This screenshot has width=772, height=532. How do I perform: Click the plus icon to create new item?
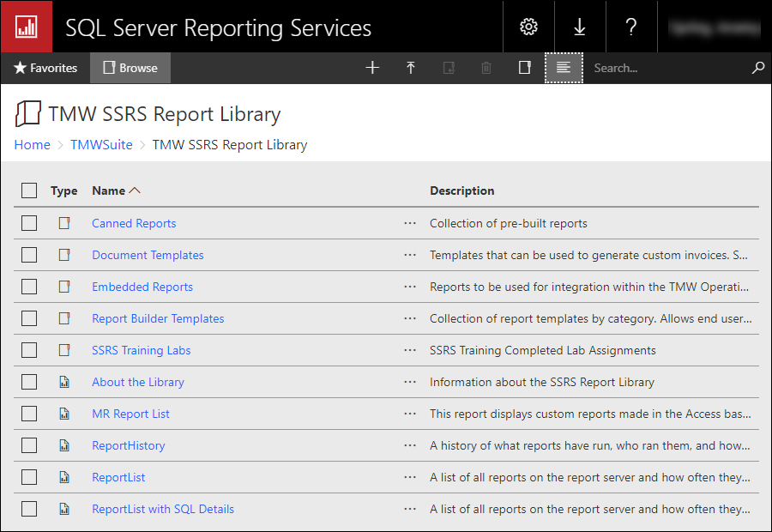coord(372,68)
